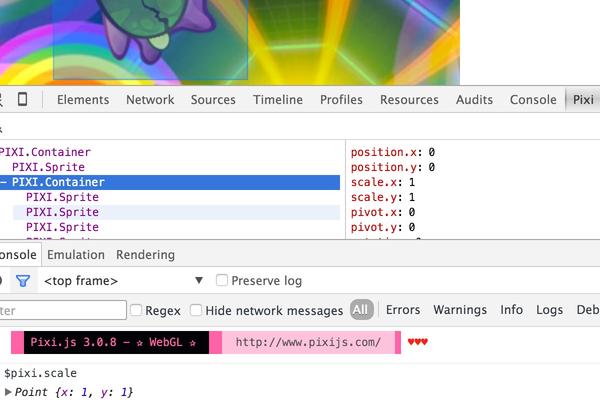
Task: Filter console by Info
Action: 511,310
